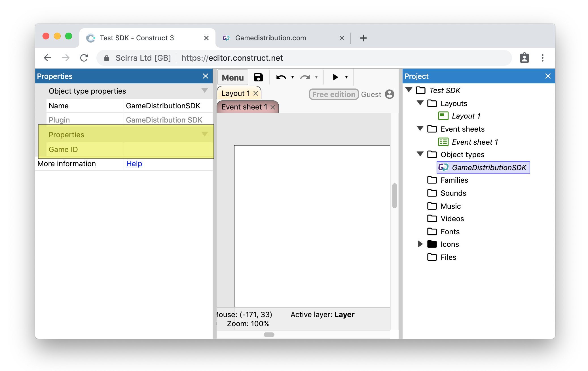Expand the Icons folder in project panel
Viewport: 588px width, 371px height.
coord(419,244)
